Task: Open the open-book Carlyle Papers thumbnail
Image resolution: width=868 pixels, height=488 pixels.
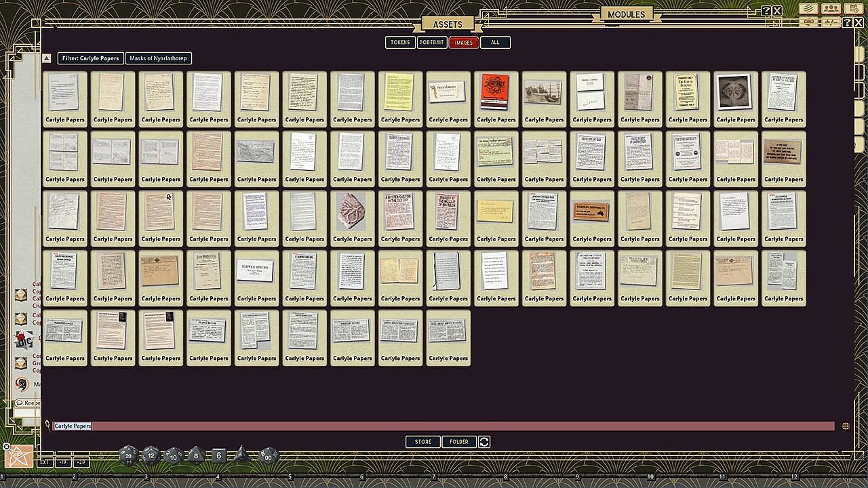Action: click(x=400, y=278)
